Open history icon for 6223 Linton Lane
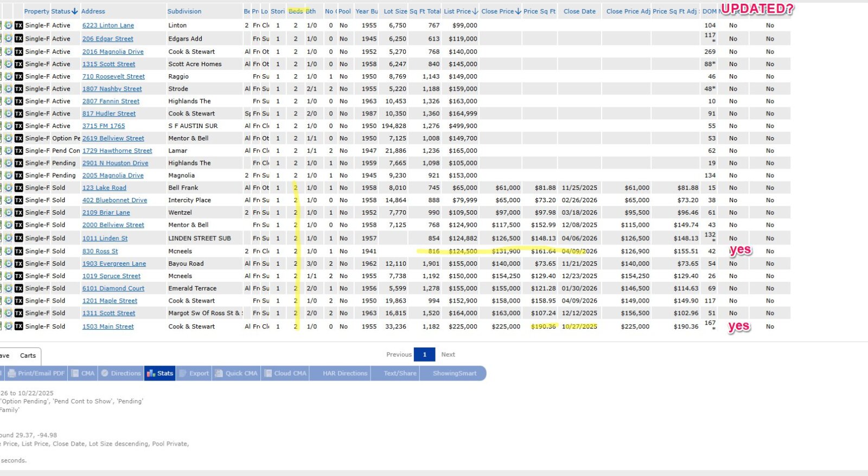Image resolution: width=868 pixels, height=476 pixels. point(8,25)
